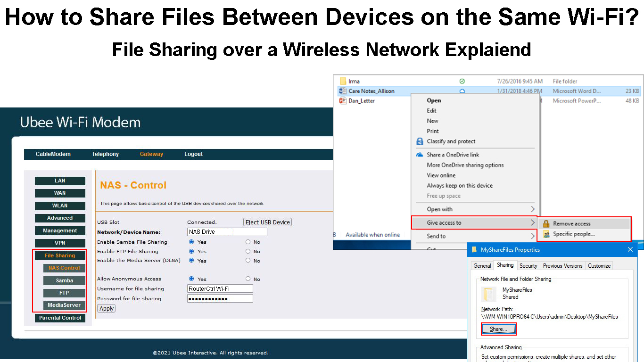Screen dimensions: 644x362
Task: Click the green sync status icon for Irma
Action: tap(462, 81)
